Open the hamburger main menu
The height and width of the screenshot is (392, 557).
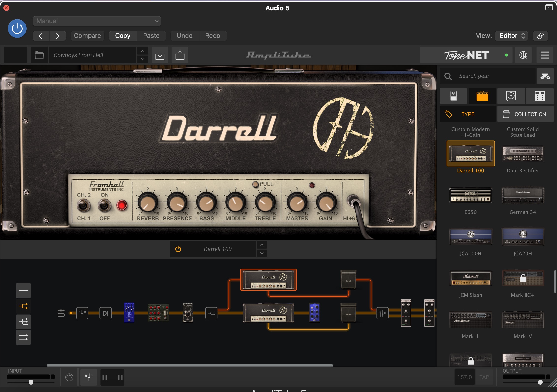coord(545,55)
